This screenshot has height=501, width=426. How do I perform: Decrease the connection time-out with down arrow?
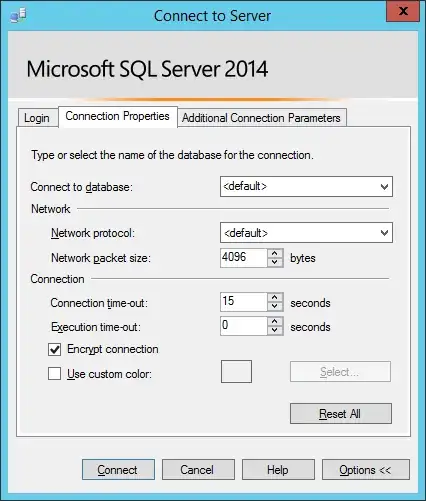pyautogui.click(x=275, y=306)
